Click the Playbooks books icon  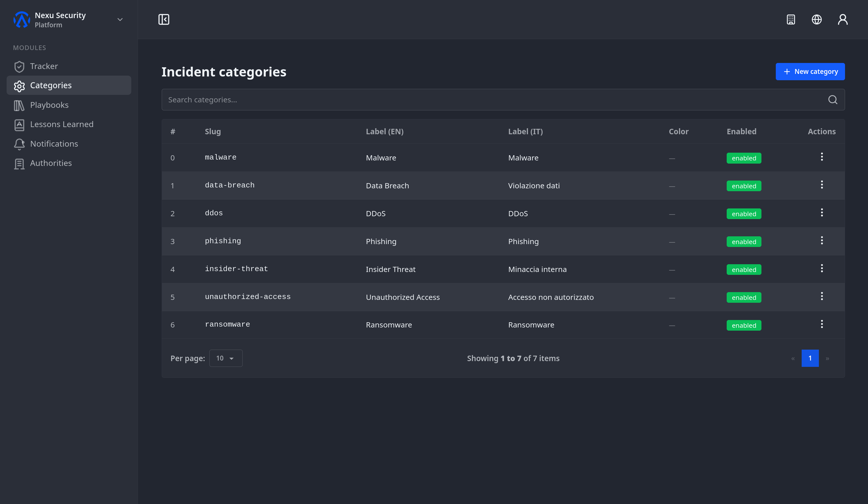tap(19, 105)
